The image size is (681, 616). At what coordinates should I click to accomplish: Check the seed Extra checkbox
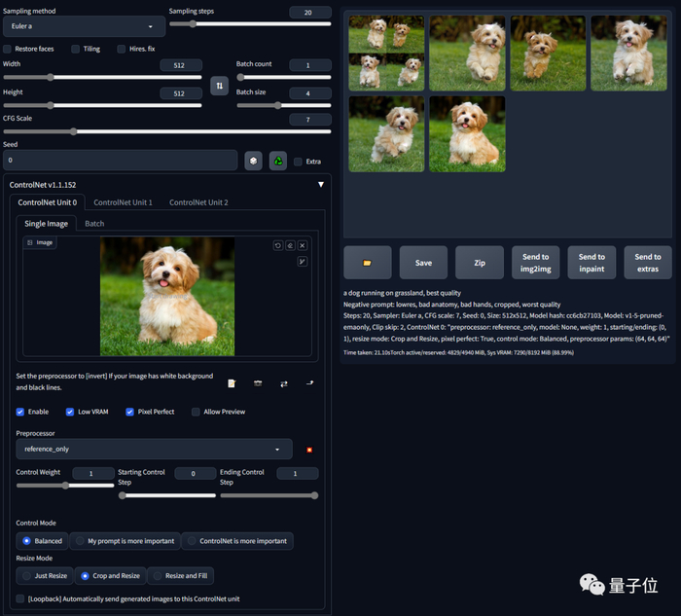[x=298, y=162]
